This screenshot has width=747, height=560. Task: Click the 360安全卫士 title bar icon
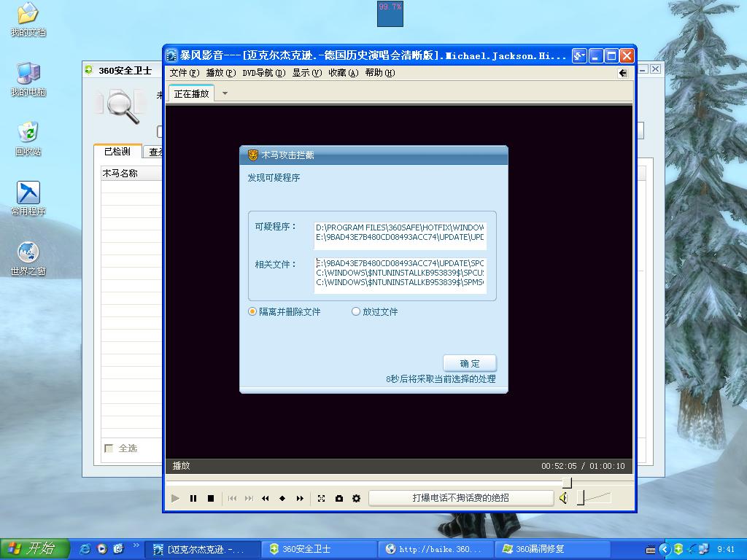[x=88, y=70]
